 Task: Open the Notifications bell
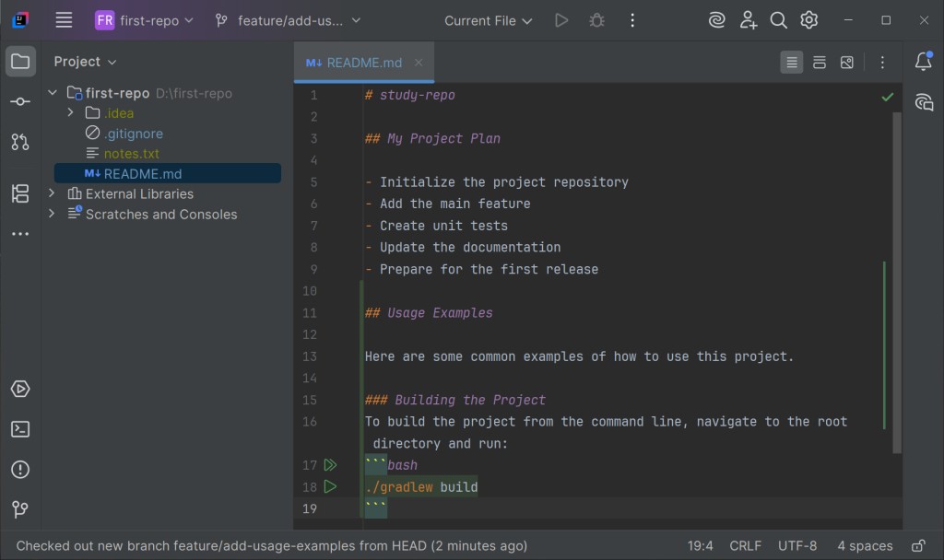pos(924,61)
